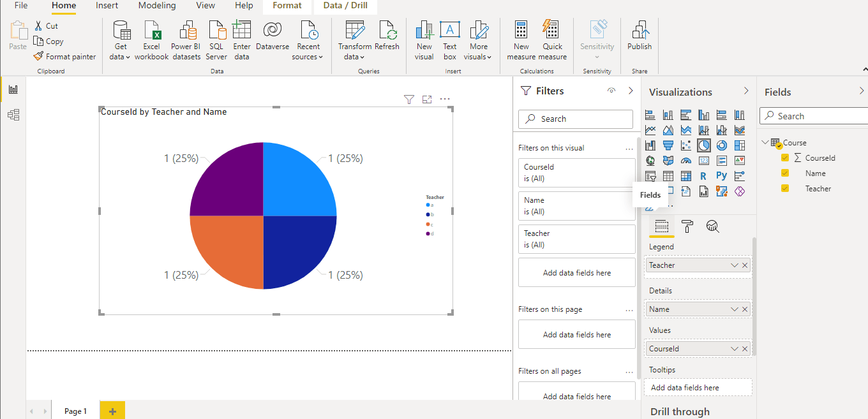Click the Publish button
868x419 pixels.
point(639,38)
